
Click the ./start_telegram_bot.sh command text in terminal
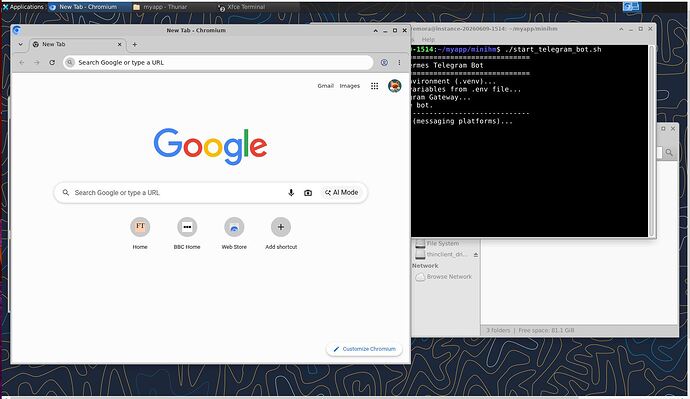click(553, 49)
